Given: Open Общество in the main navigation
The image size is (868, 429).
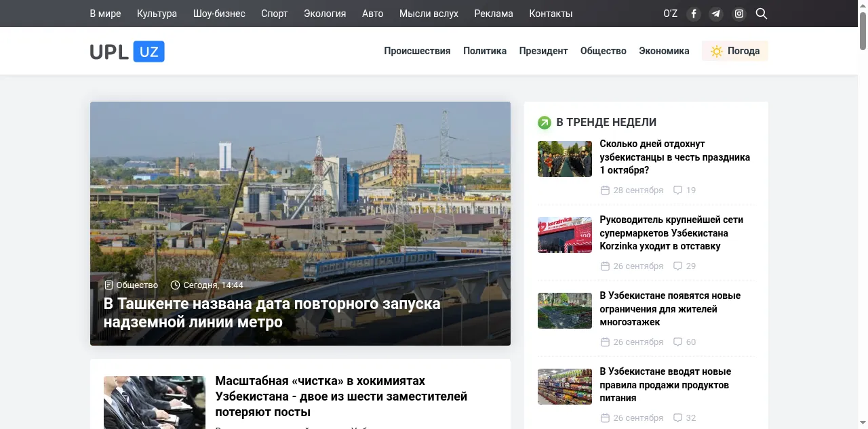Looking at the screenshot, I should coord(604,51).
